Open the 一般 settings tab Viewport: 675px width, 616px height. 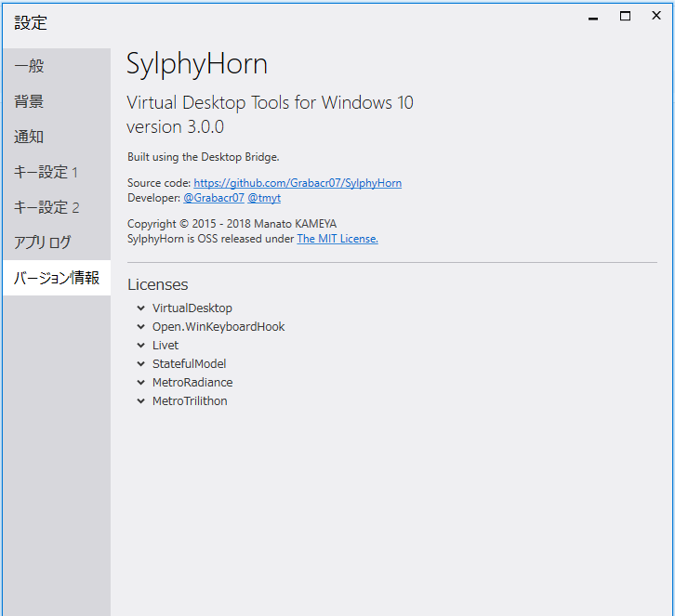click(x=57, y=66)
